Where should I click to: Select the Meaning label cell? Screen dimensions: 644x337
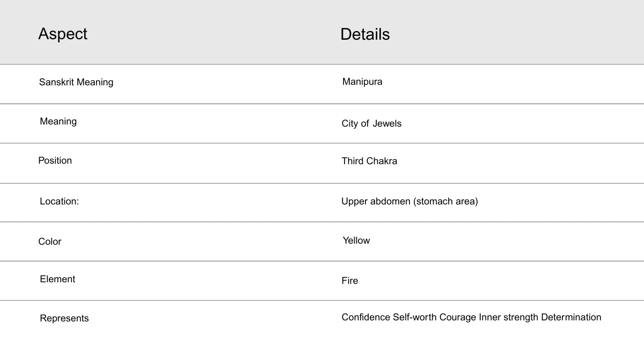click(x=58, y=121)
